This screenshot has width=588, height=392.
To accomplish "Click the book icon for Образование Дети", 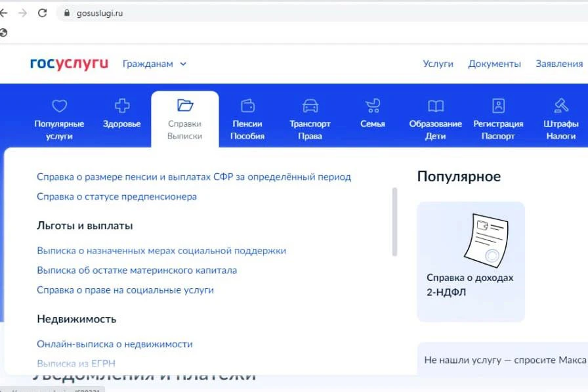I will (x=435, y=106).
